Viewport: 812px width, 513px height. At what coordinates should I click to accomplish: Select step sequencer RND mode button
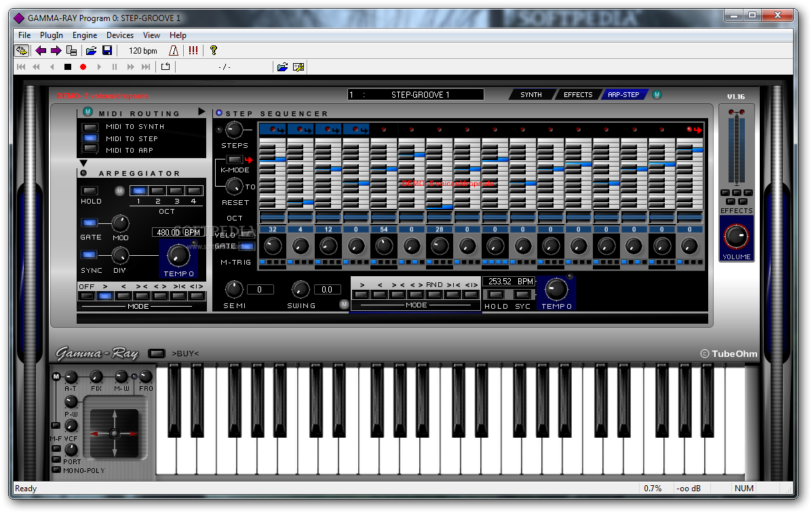[434, 294]
